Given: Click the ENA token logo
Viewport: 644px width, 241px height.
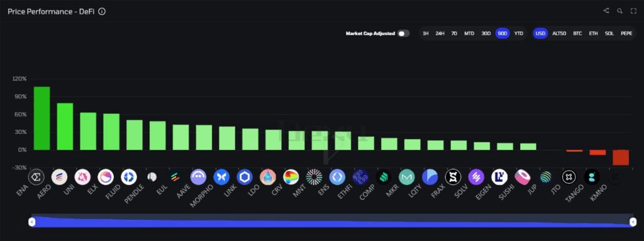Looking at the screenshot, I should tap(36, 177).
